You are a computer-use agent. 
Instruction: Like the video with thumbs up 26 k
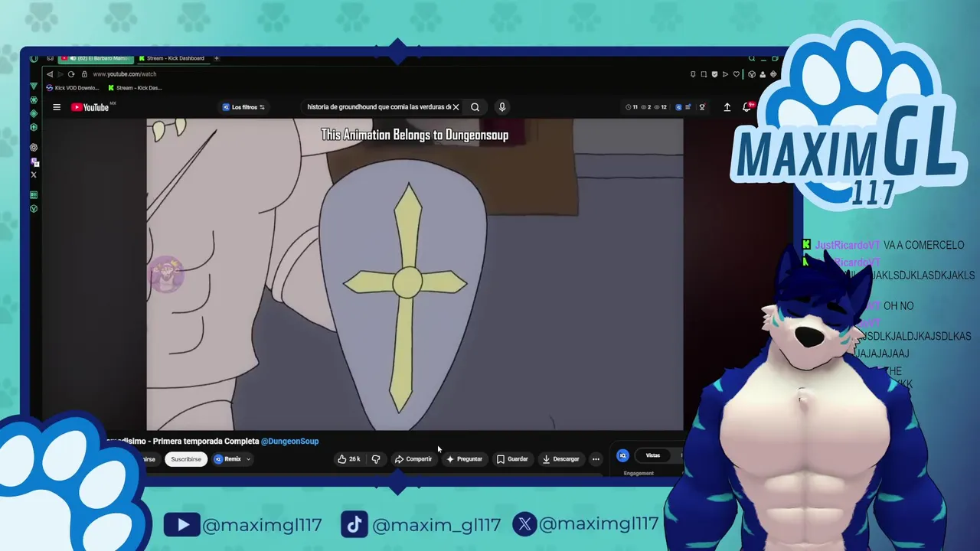click(x=349, y=459)
